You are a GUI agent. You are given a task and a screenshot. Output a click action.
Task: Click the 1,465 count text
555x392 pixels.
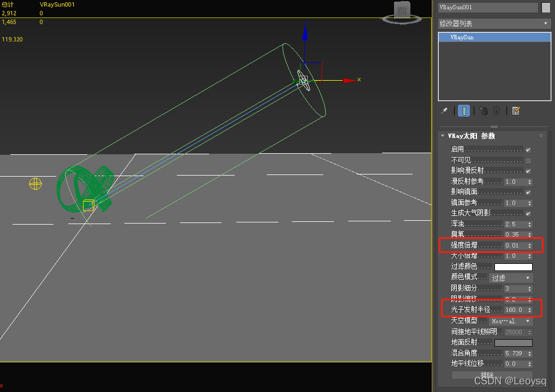click(9, 22)
